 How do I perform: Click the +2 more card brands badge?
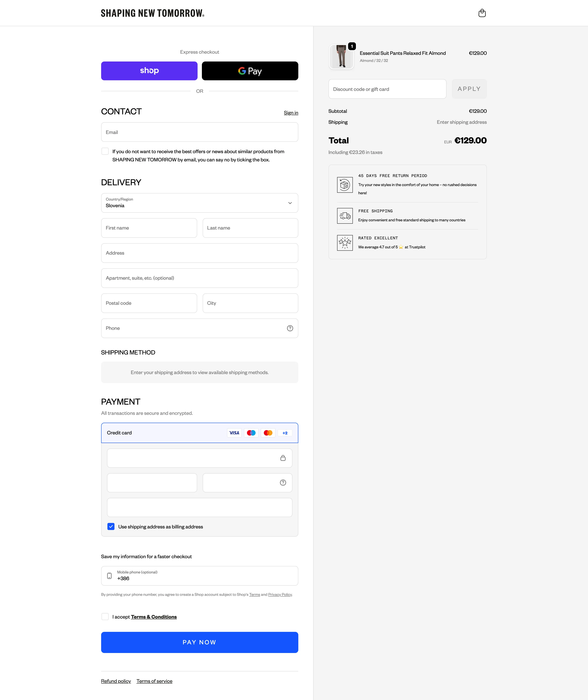pyautogui.click(x=285, y=433)
